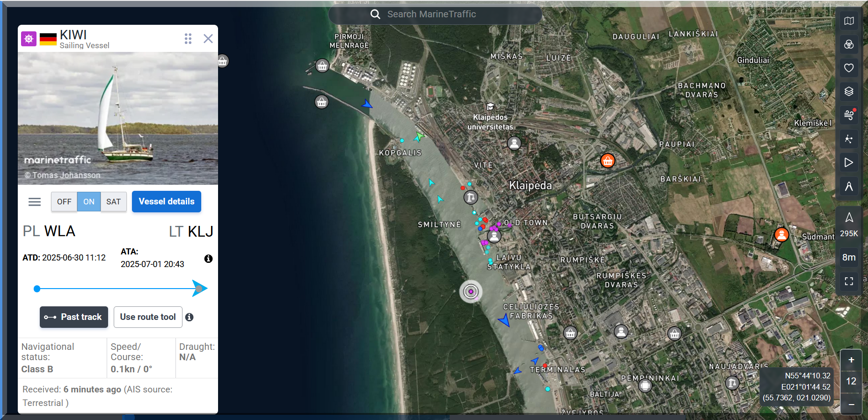
Task: Set track display toggle to ON
Action: 89,202
